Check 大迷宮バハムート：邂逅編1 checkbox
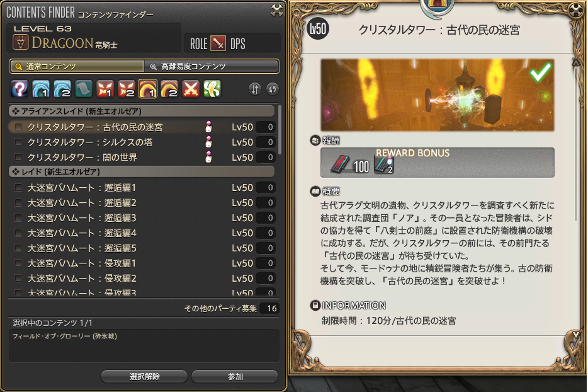The image size is (588, 392). click(18, 187)
